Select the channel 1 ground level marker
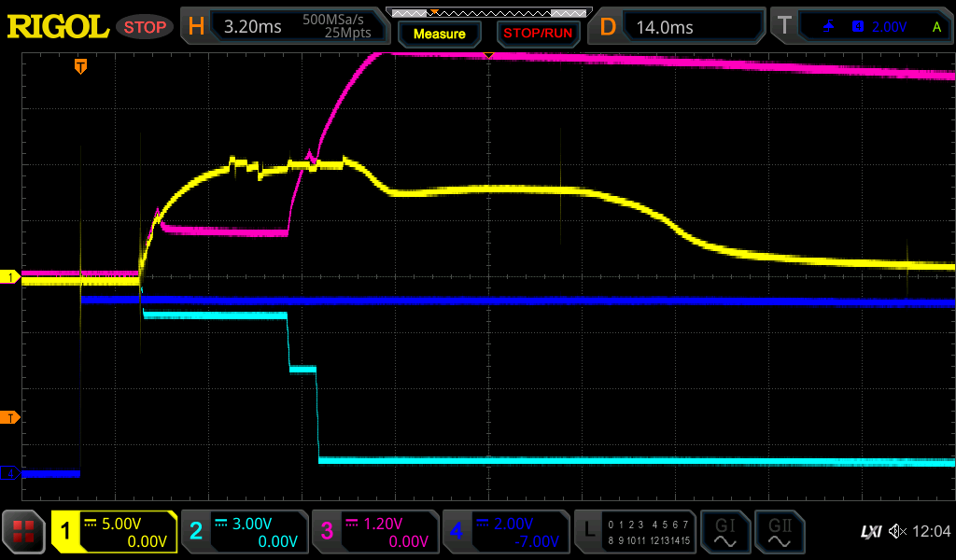This screenshot has height=560, width=956. [x=11, y=277]
